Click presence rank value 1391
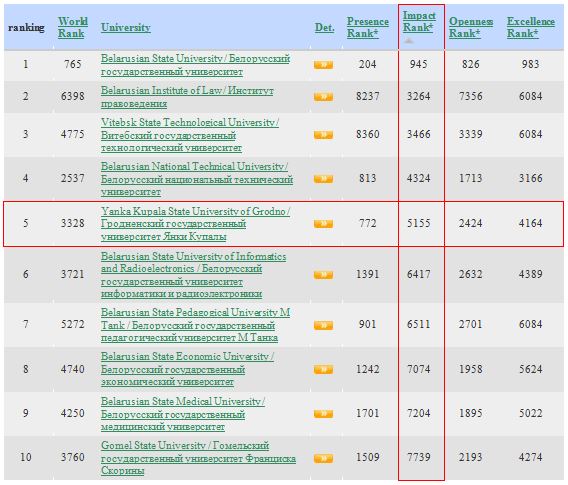The height and width of the screenshot is (485, 568). 368,274
